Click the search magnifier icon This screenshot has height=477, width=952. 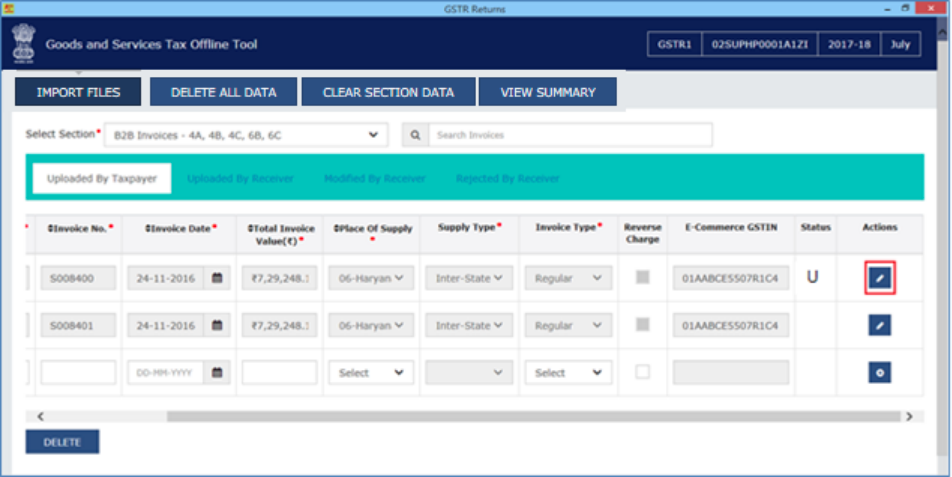tap(415, 135)
